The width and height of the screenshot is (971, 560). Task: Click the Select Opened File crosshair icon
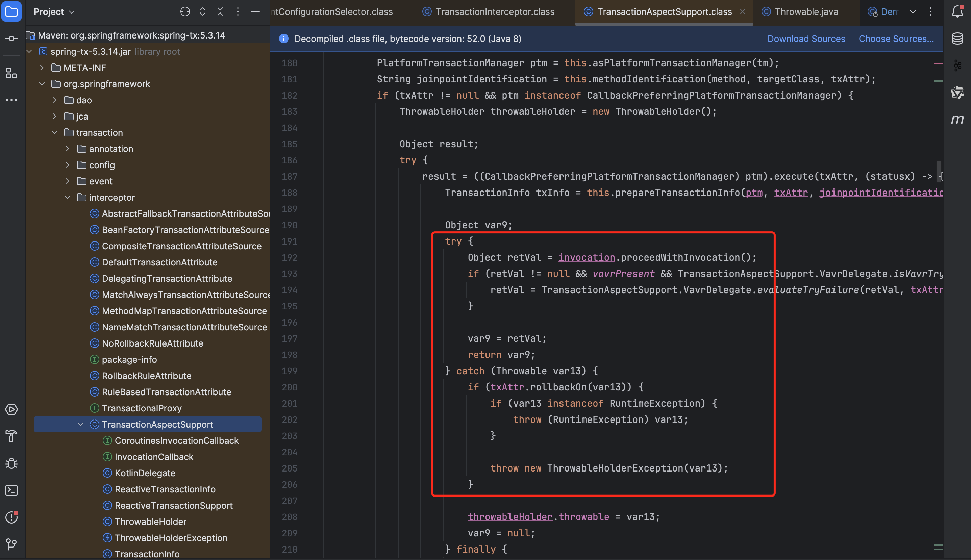click(x=185, y=11)
